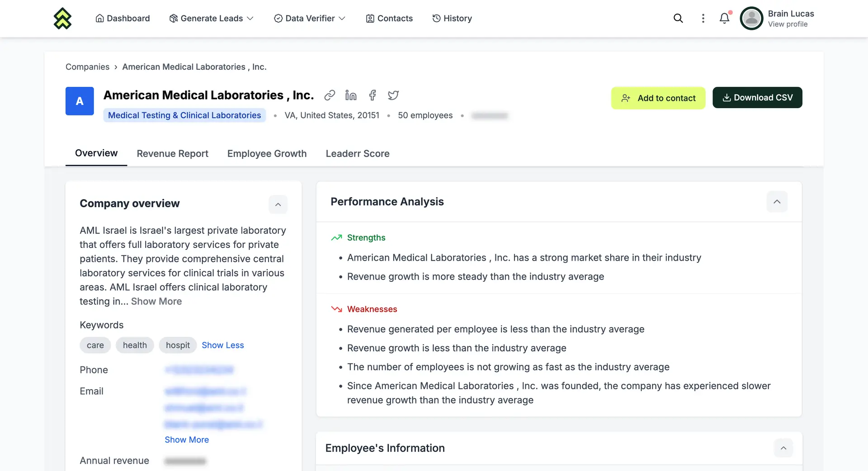
Task: Click the app logo in the top left
Action: pyautogui.click(x=62, y=18)
